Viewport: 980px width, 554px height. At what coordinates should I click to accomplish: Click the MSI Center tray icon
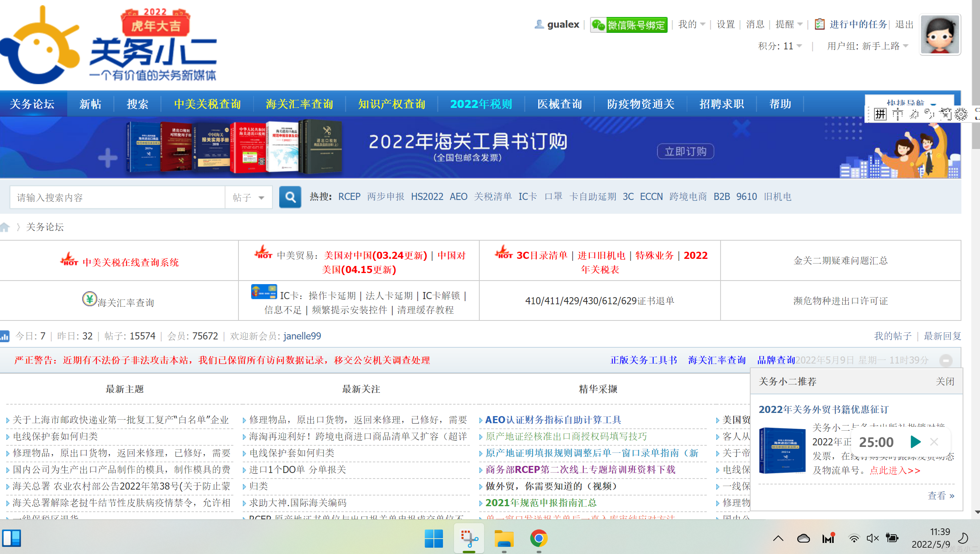(829, 538)
